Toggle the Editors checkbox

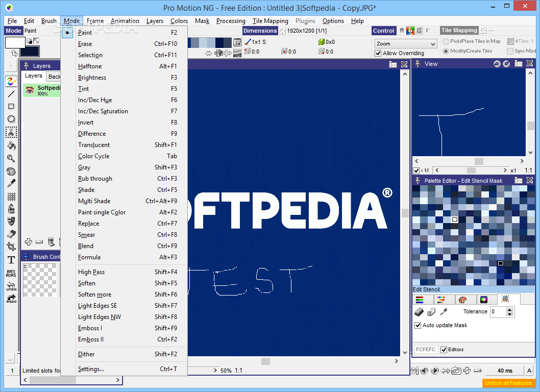444,350
